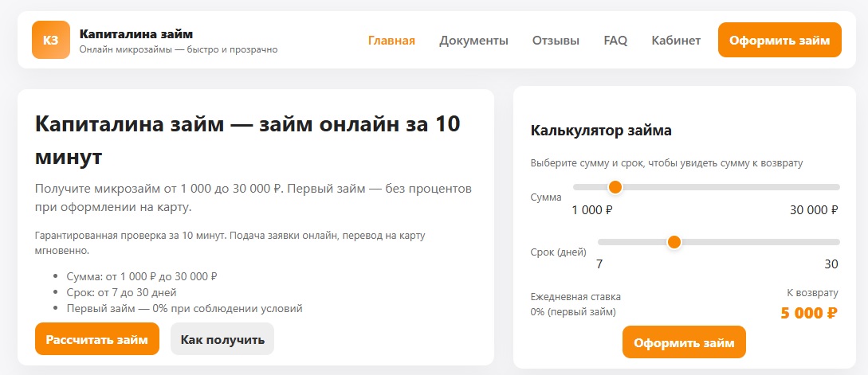Click the Калькулятор займа heading
The image size is (868, 375).
tap(601, 131)
